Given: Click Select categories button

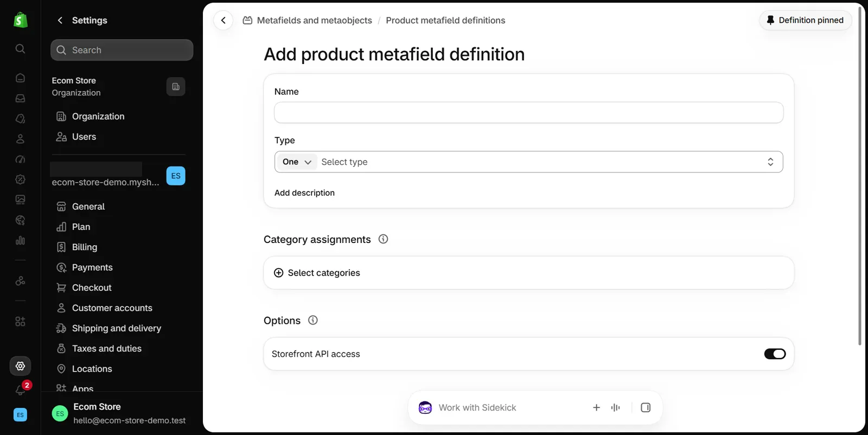Looking at the screenshot, I should (317, 273).
